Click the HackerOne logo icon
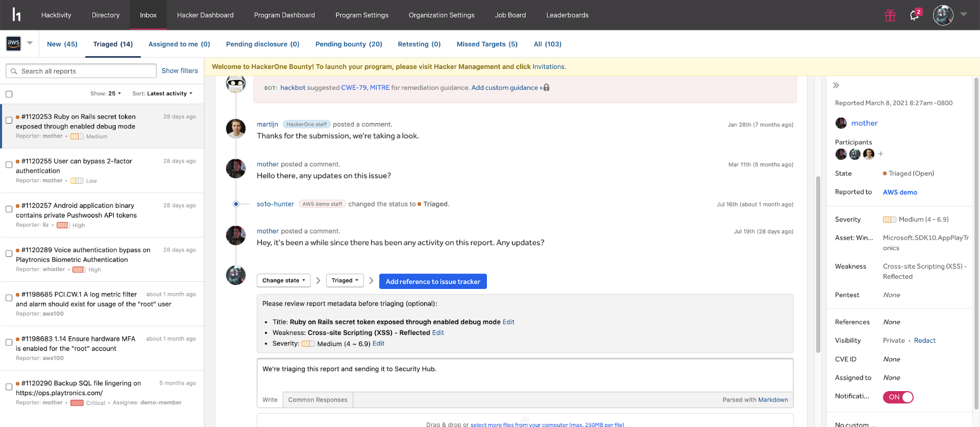This screenshot has height=427, width=980. tap(16, 15)
